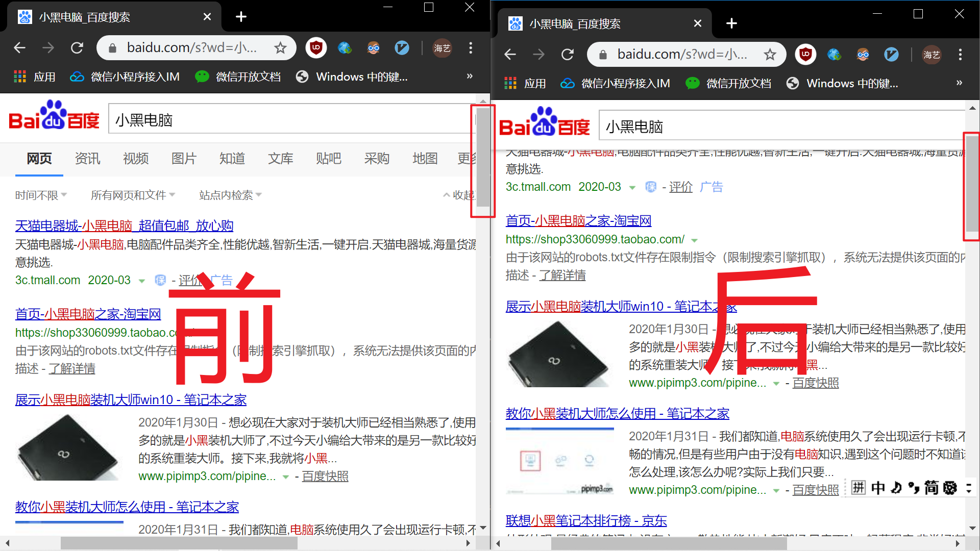
Task: Click 简 simplified toggle in IME toolbar
Action: 931,488
